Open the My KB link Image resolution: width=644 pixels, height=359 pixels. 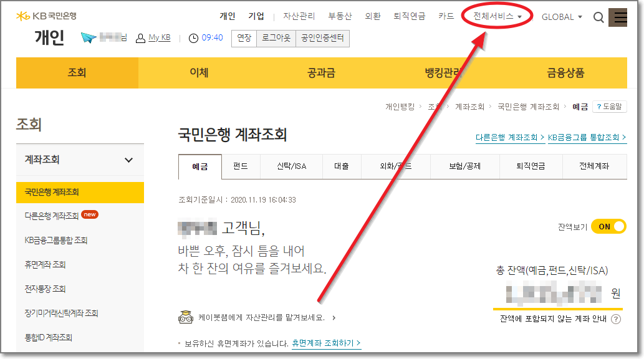(160, 38)
